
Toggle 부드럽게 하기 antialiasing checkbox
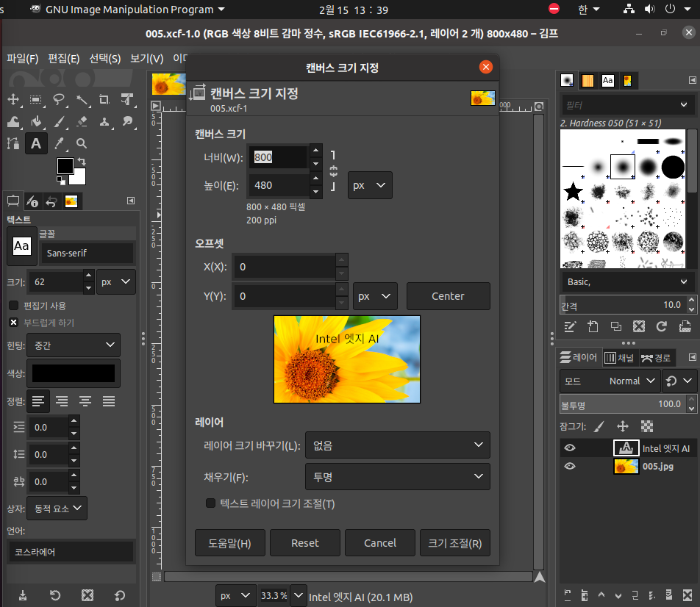point(14,323)
